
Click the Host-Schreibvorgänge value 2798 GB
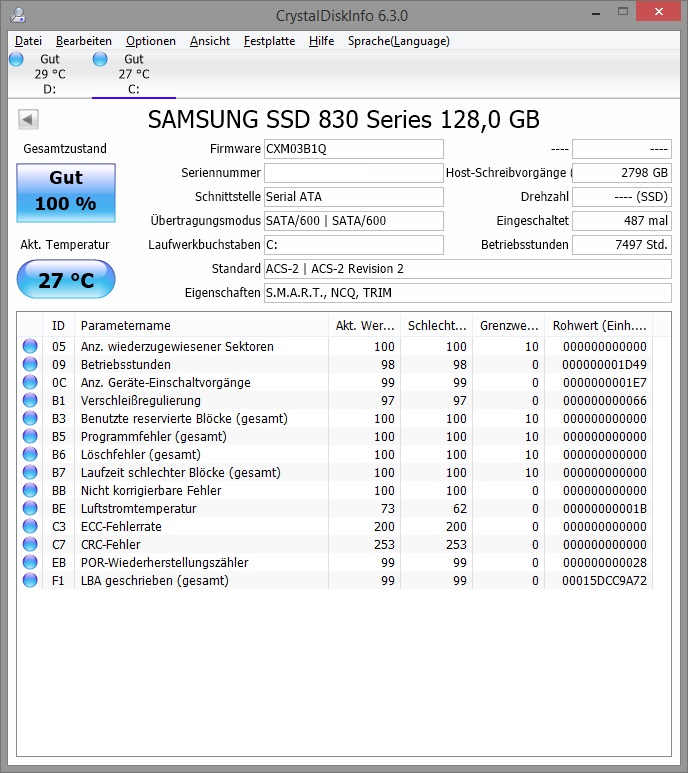point(621,173)
